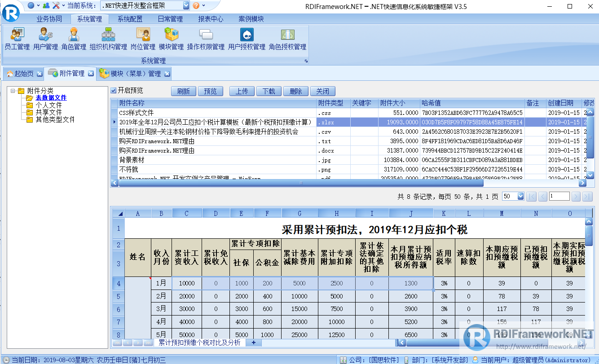Open 组织机构管理 (Organization Management)
Screen dimensions: 599x364
tap(109, 38)
